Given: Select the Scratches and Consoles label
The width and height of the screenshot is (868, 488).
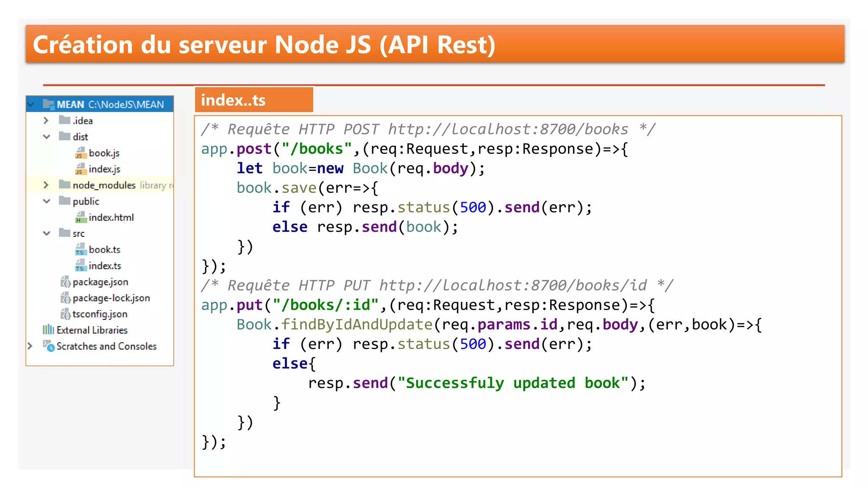Looking at the screenshot, I should pyautogui.click(x=107, y=346).
